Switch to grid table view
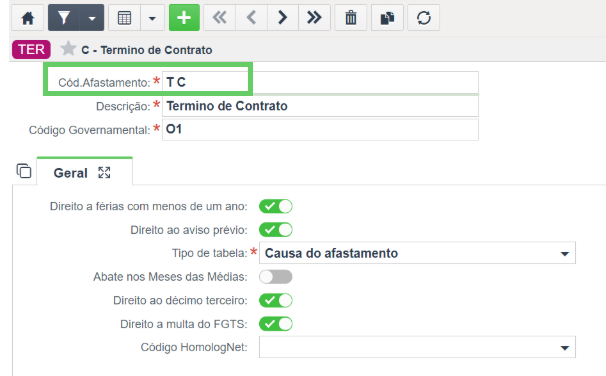Screen dimensions: 606x376 pos(124,18)
